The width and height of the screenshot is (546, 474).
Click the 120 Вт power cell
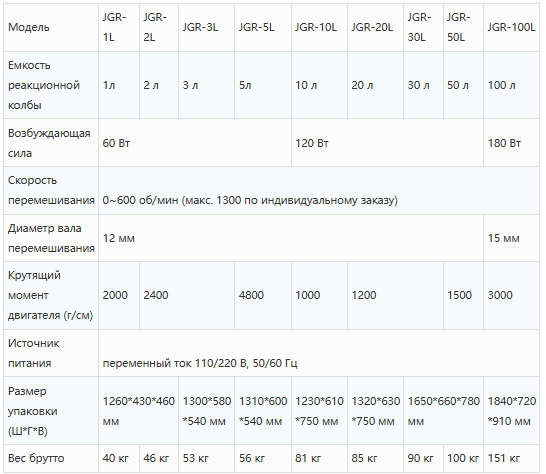tap(388, 143)
